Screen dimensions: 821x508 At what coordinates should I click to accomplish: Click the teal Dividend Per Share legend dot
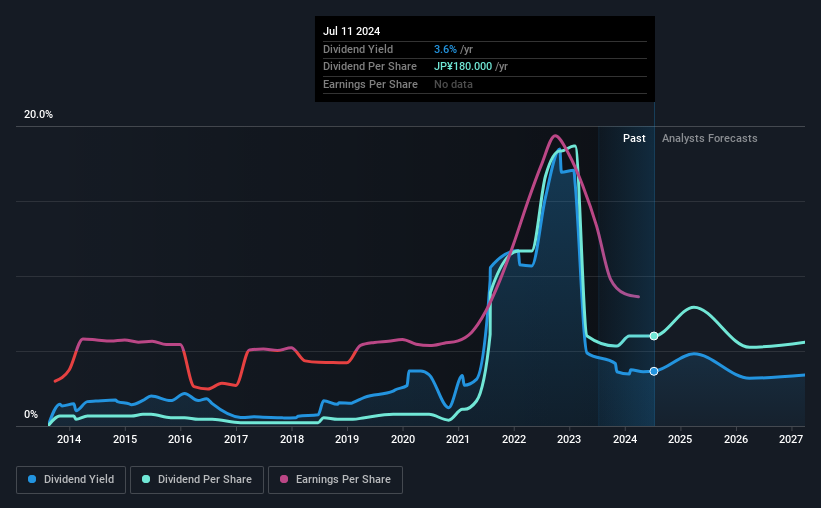coord(146,479)
